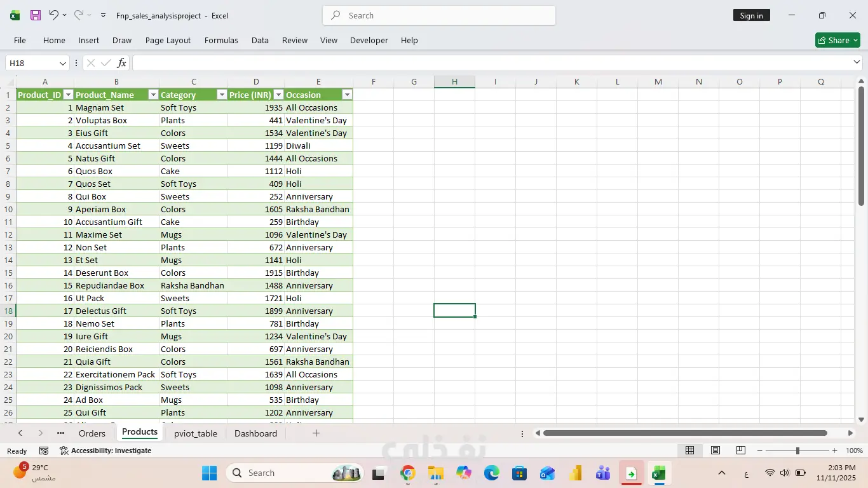Open the Occasion column filter dropdown
This screenshot has height=488, width=868.
click(x=347, y=95)
